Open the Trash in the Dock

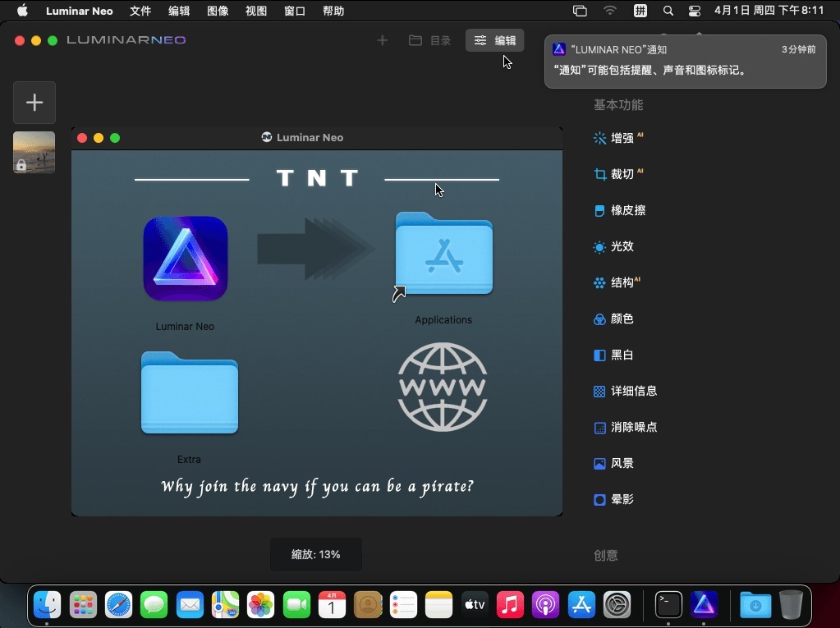click(791, 605)
